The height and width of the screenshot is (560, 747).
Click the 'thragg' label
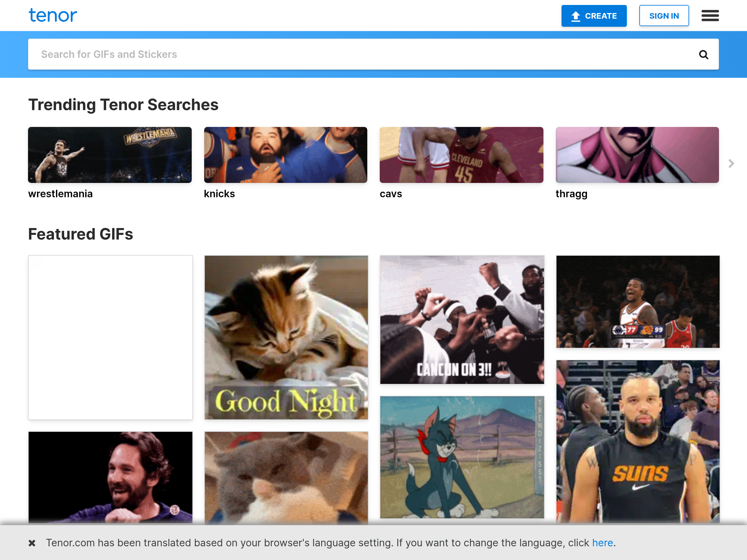click(571, 194)
